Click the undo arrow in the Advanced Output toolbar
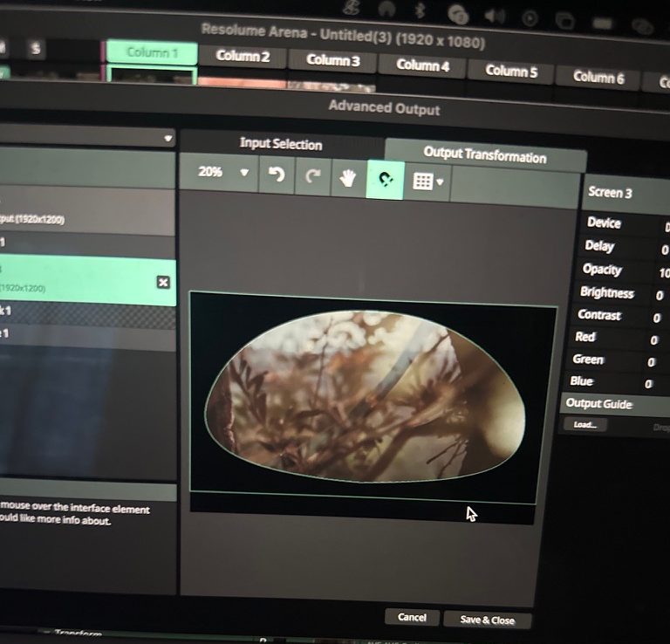Screen dimensions: 670x644 pyautogui.click(x=277, y=174)
